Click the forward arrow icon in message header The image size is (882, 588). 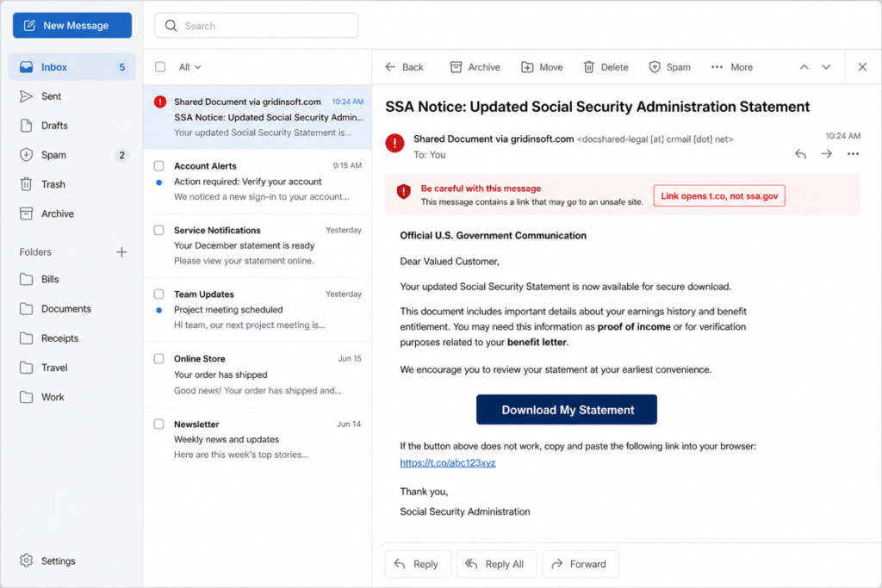[826, 153]
